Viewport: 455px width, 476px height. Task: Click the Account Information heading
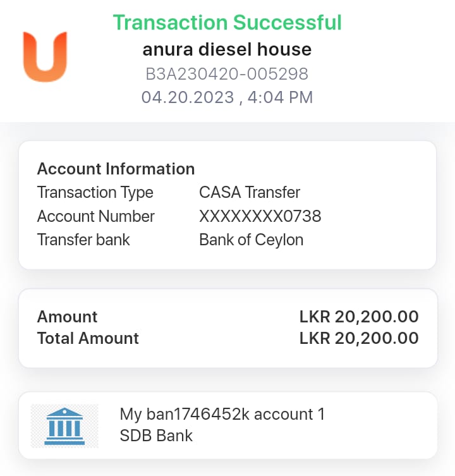116,169
